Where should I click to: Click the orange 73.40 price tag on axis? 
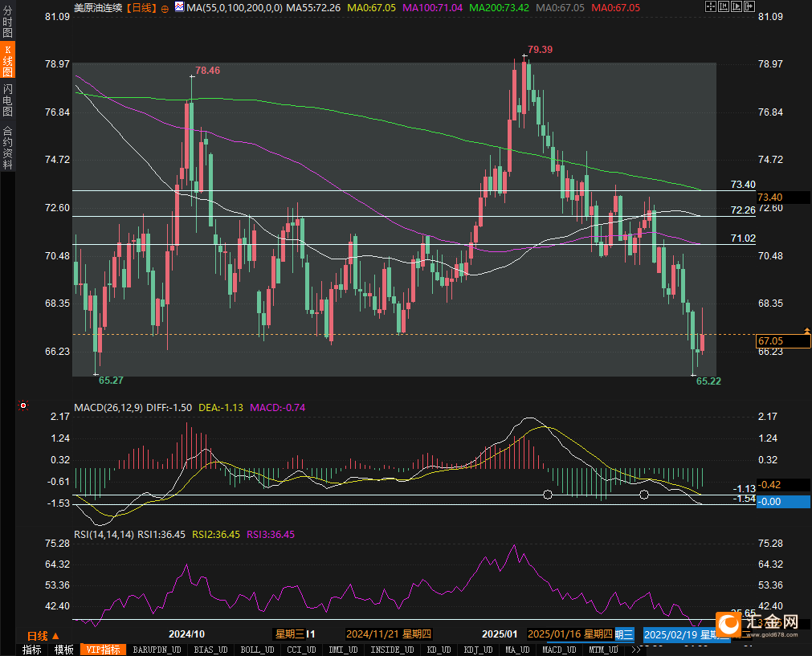pos(783,197)
